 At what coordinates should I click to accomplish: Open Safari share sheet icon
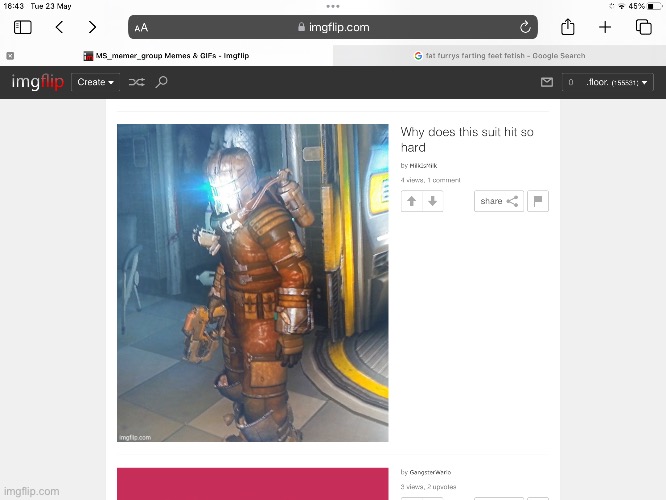(567, 27)
